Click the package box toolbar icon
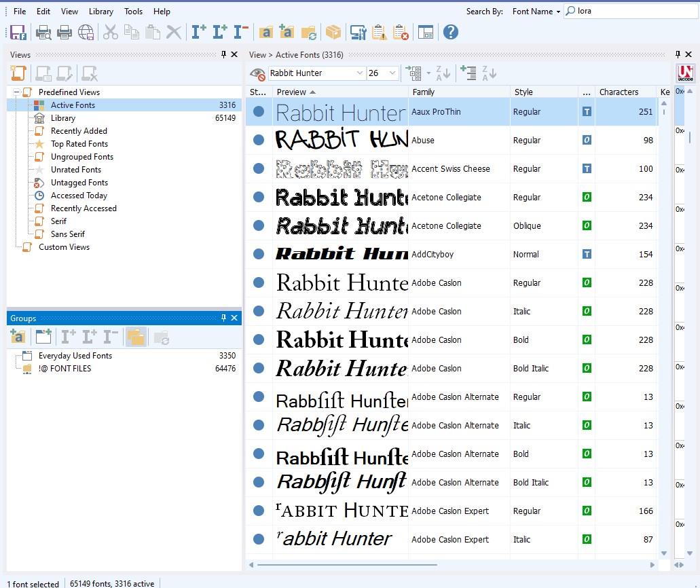The width and height of the screenshot is (700, 588). pyautogui.click(x=333, y=32)
